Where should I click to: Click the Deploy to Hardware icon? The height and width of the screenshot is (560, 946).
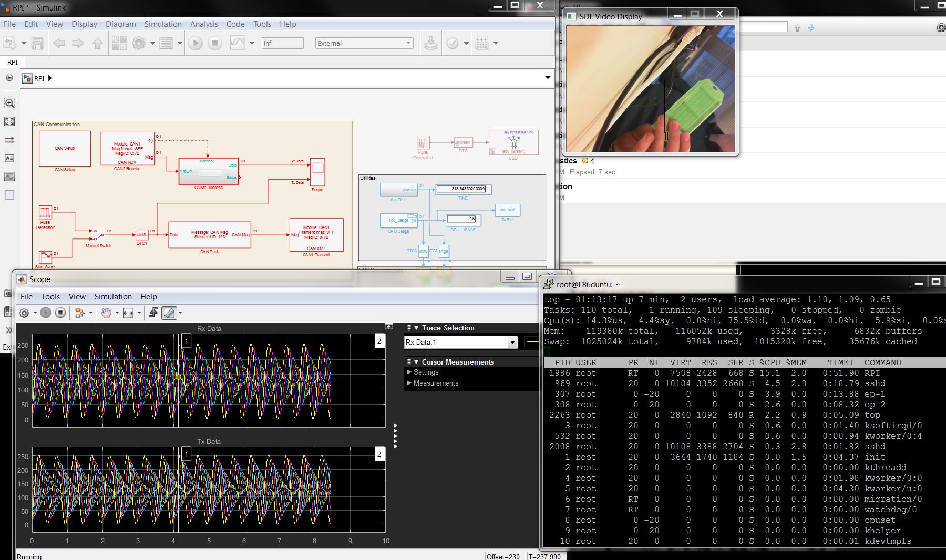click(x=431, y=43)
